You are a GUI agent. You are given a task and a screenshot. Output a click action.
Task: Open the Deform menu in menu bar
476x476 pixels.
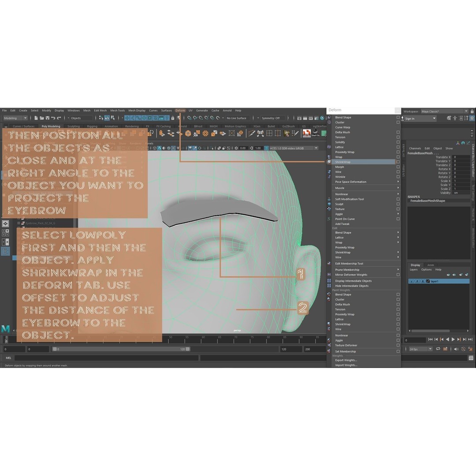tap(180, 111)
